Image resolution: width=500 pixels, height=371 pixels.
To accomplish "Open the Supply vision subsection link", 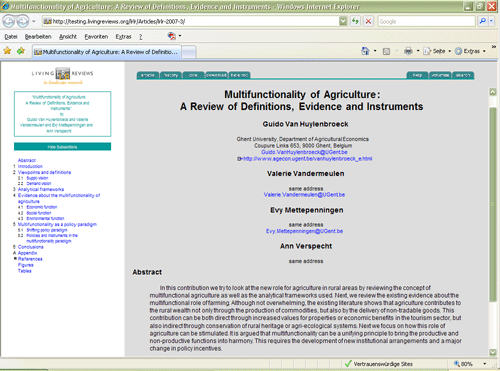I will pos(37,178).
